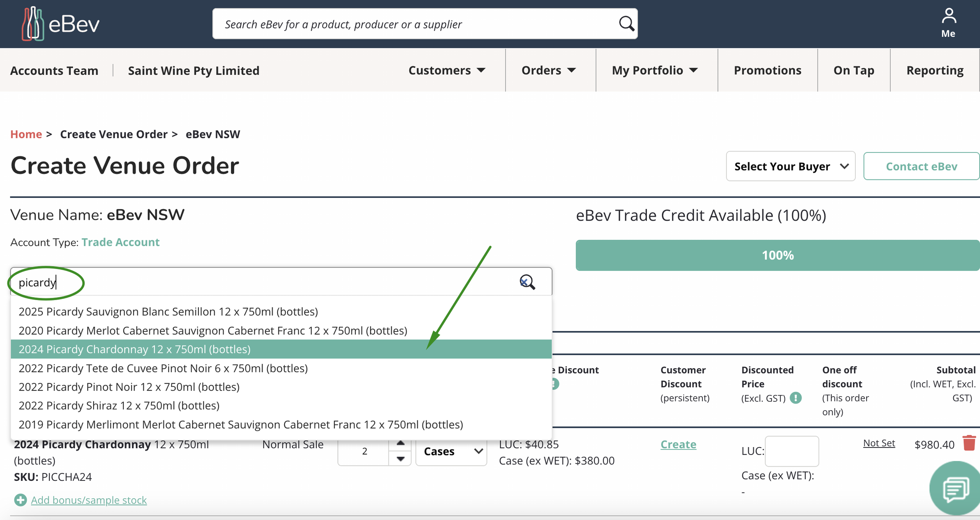Increase quantity with the up arrow
The width and height of the screenshot is (980, 520).
tap(400, 444)
